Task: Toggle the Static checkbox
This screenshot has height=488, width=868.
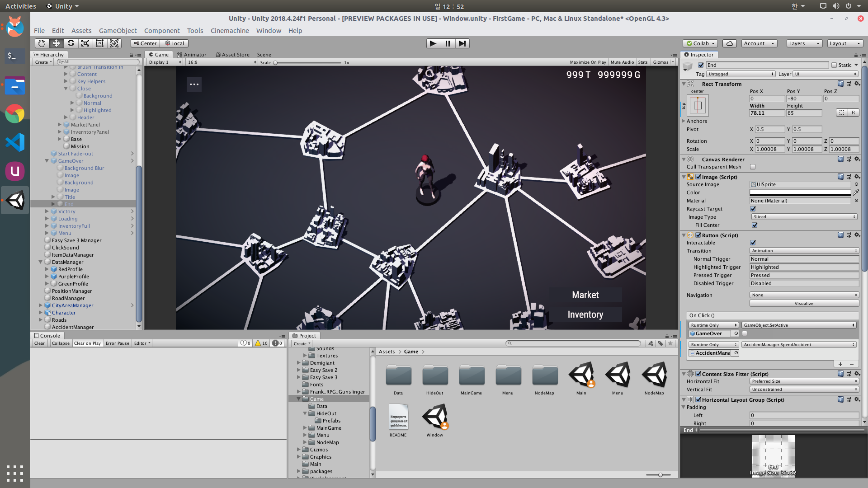Action: coord(834,65)
